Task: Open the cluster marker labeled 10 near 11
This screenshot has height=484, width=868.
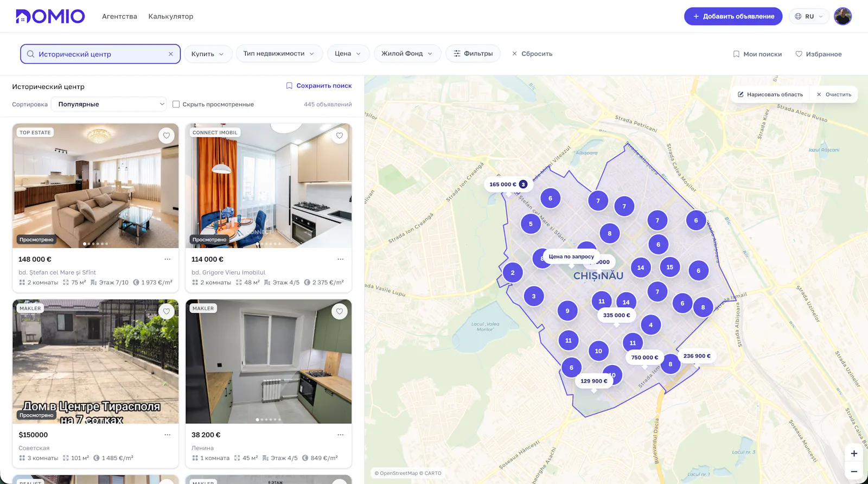Action: coord(598,351)
